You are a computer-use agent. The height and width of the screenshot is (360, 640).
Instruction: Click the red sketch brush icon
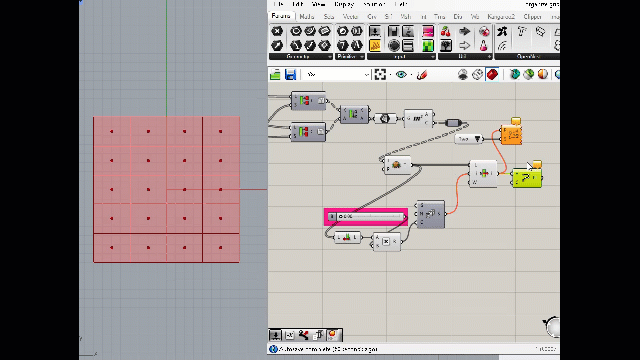coord(422,75)
